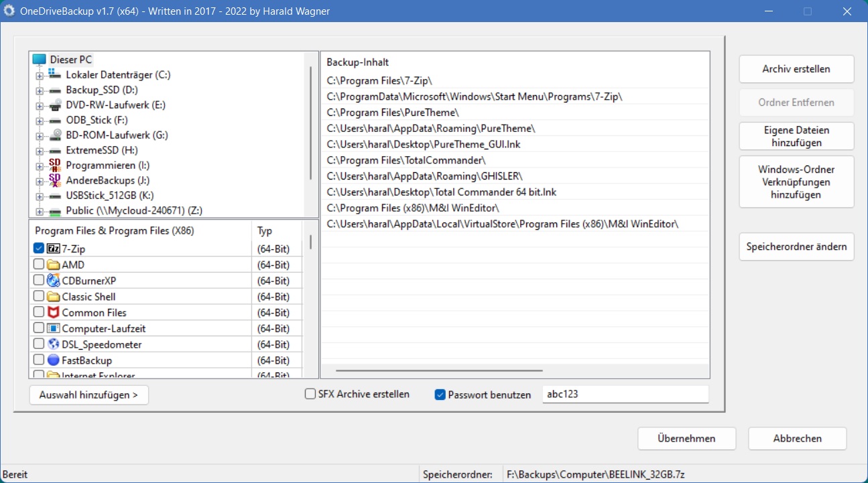Image resolution: width=868 pixels, height=483 pixels.
Task: Click the OneDriveBackup title bar app icon
Action: [10, 11]
